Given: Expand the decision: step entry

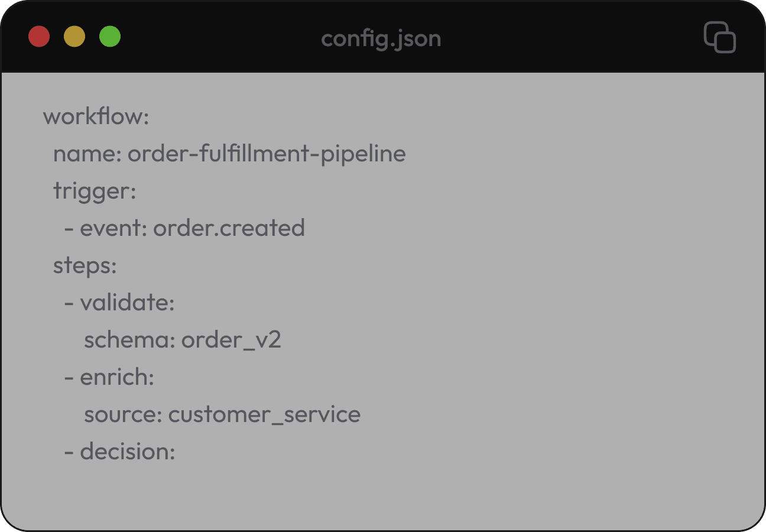Looking at the screenshot, I should pos(119,451).
